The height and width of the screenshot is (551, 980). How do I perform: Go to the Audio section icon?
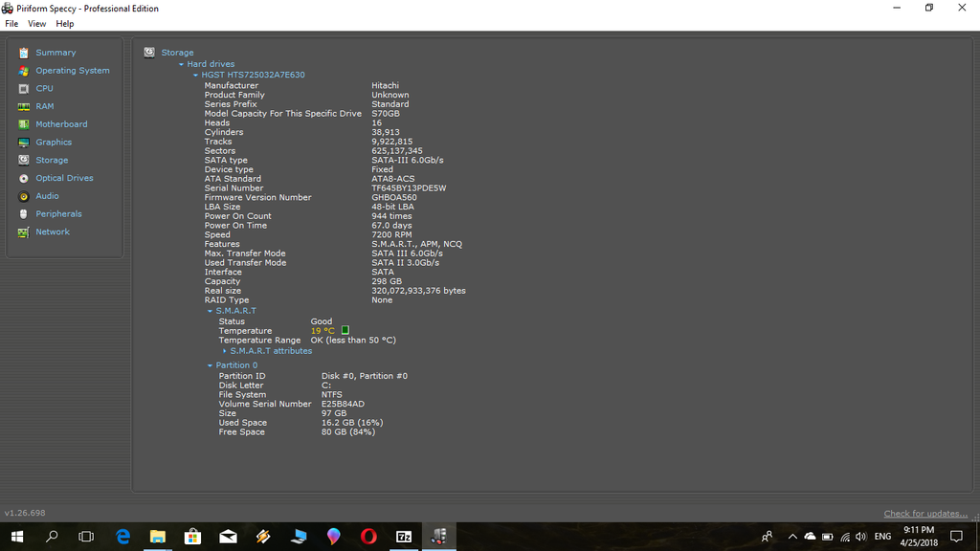point(24,196)
